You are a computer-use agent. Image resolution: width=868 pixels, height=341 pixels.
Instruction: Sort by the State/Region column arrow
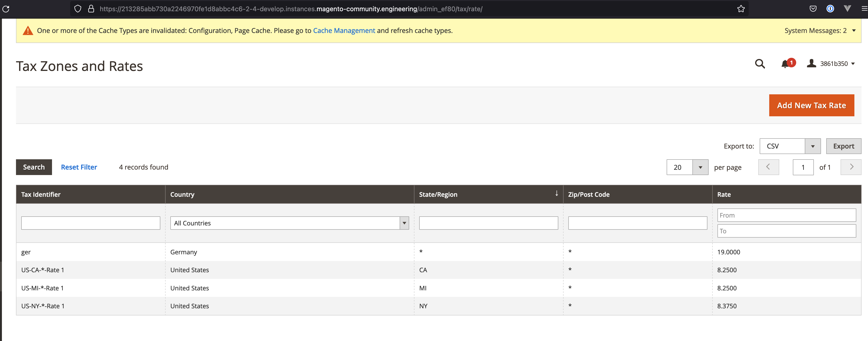[556, 194]
